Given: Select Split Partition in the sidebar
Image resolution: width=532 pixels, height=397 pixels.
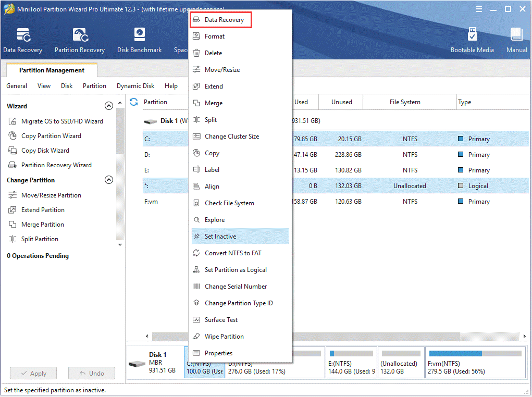Looking at the screenshot, I should [40, 239].
